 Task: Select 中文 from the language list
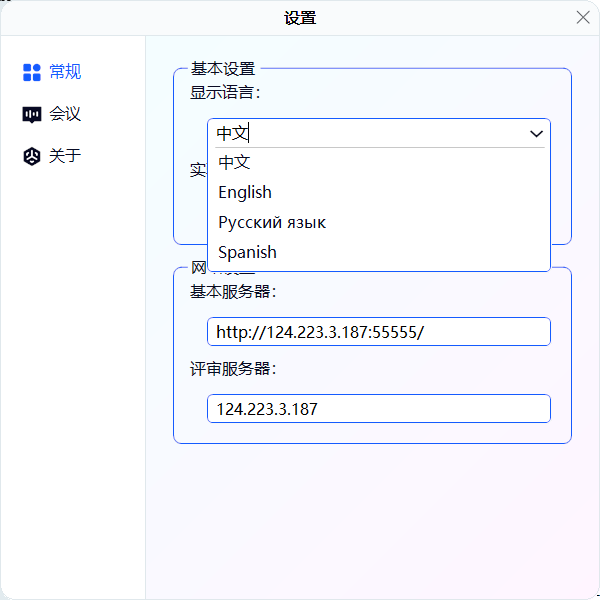(234, 162)
